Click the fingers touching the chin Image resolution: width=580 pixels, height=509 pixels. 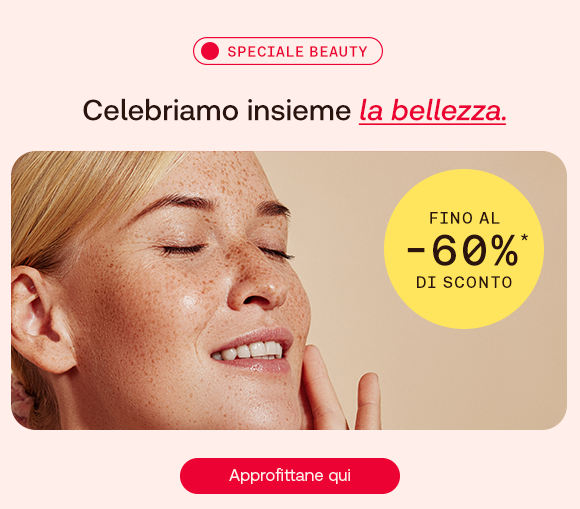(x=342, y=388)
